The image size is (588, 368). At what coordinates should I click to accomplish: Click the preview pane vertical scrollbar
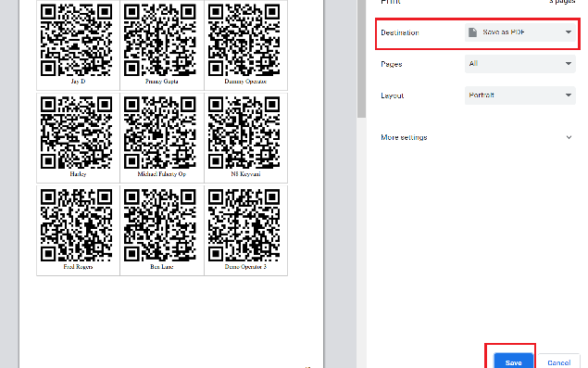[361, 60]
